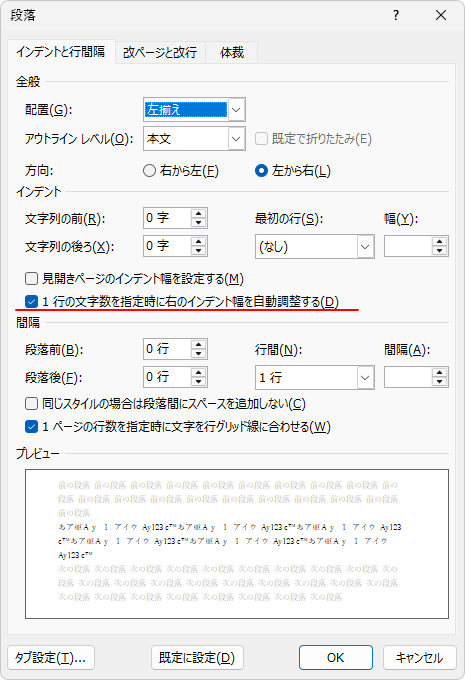Enable 見開きページのインデント幅を設定する checkbox
This screenshot has width=465, height=680.
(31, 278)
